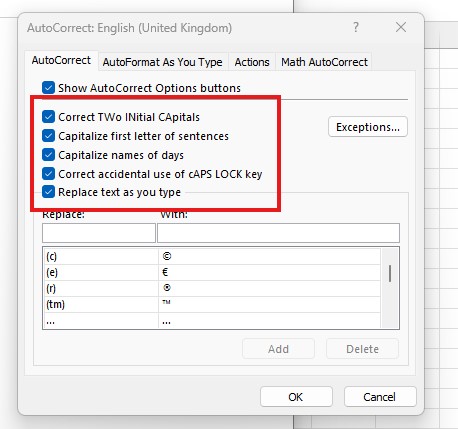
Task: Switch to the AutoCorrect tab
Action: (x=61, y=60)
